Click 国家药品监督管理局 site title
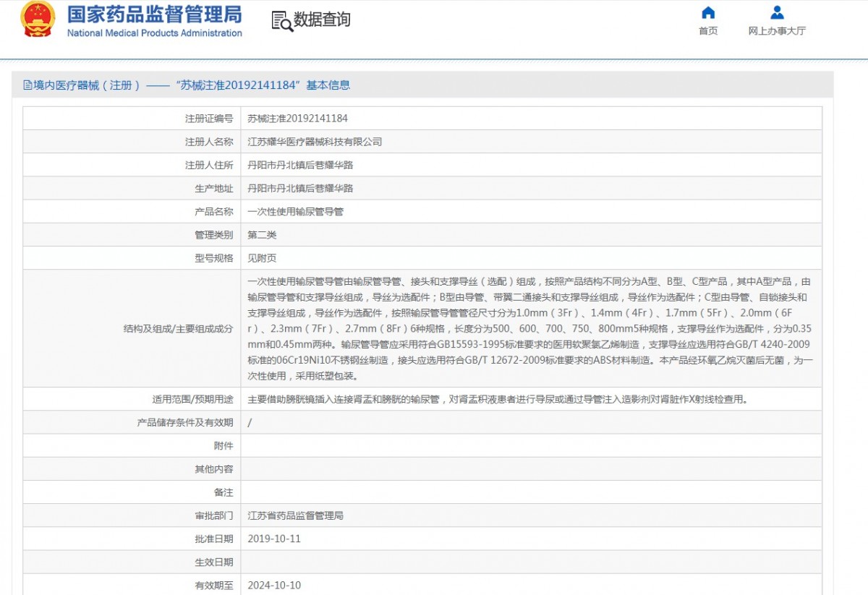The image size is (868, 595). (x=155, y=14)
